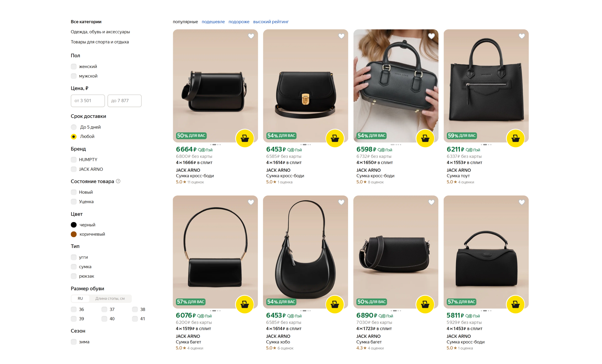The image size is (602, 364).
Task: Tick the рюкзак type checkbox
Action: click(x=74, y=276)
